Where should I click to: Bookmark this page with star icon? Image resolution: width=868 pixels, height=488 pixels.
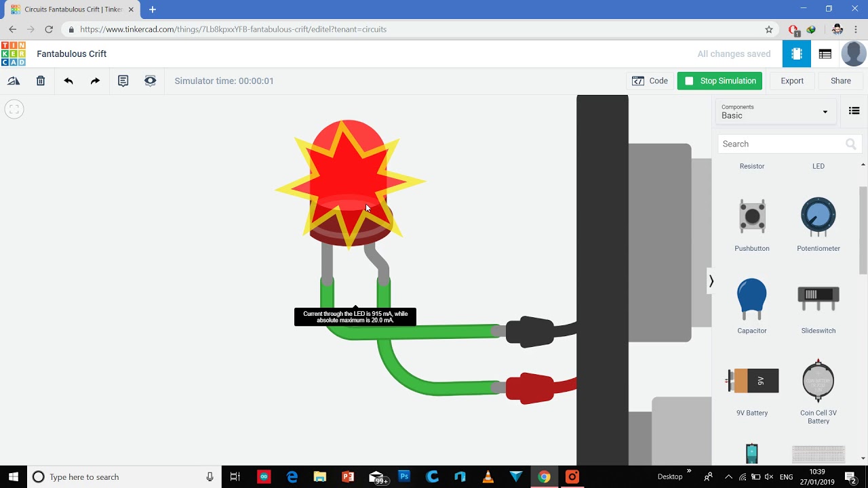coord(769,29)
